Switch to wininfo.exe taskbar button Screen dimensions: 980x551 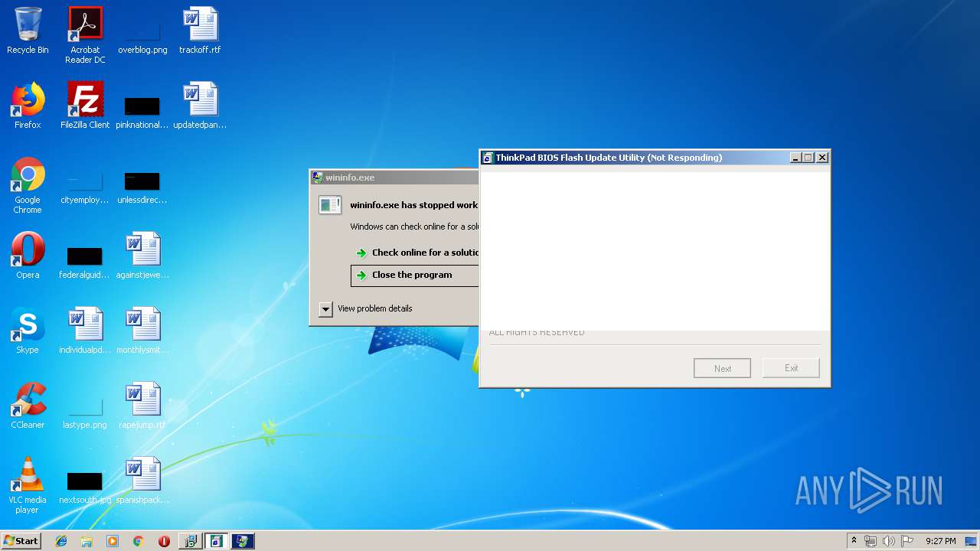point(243,541)
